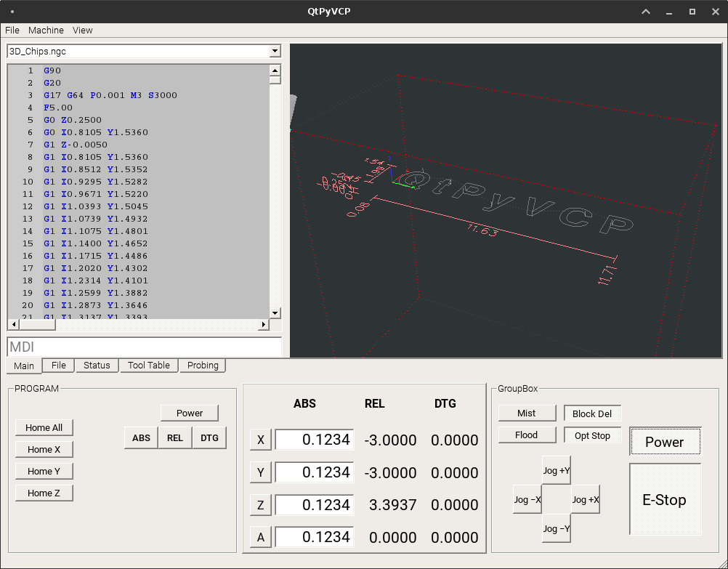
Task: Open the Tool Table tab
Action: point(148,365)
